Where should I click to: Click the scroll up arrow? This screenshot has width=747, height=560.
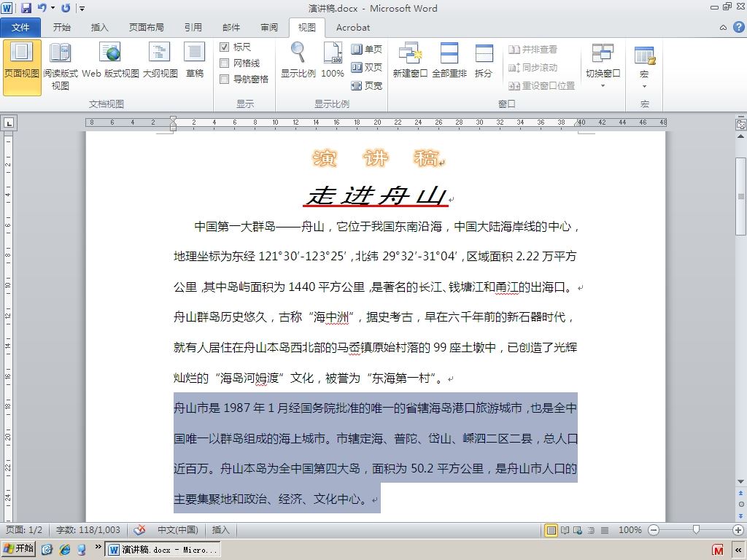741,136
